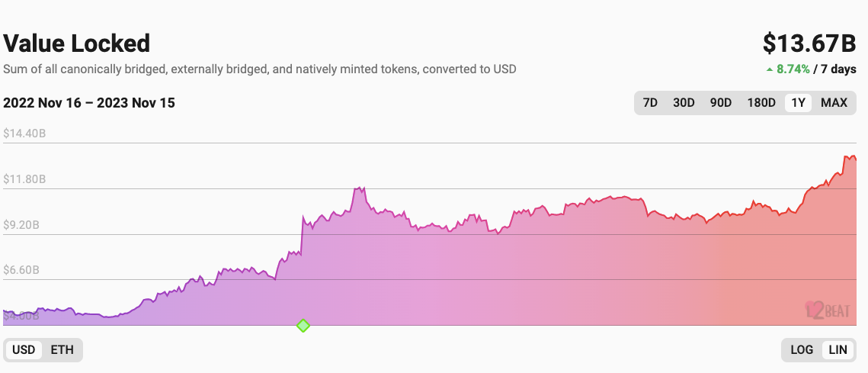Click the $9.20B y-axis label

[x=22, y=225]
